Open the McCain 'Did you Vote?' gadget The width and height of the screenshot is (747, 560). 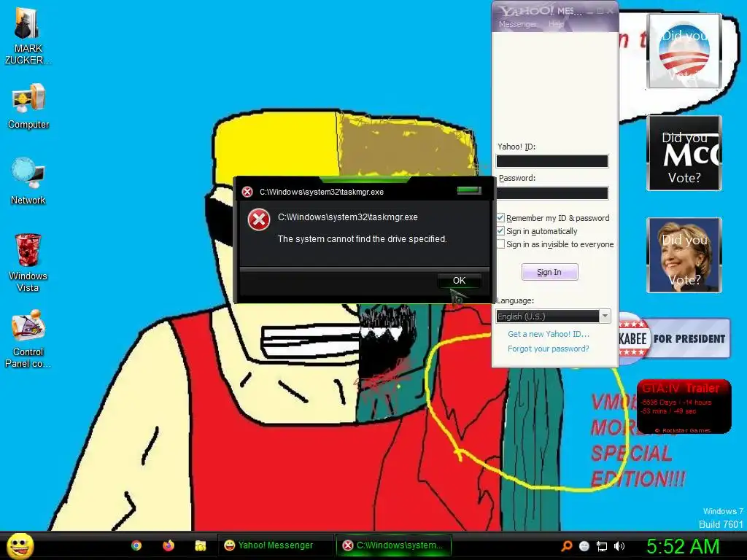tap(684, 153)
